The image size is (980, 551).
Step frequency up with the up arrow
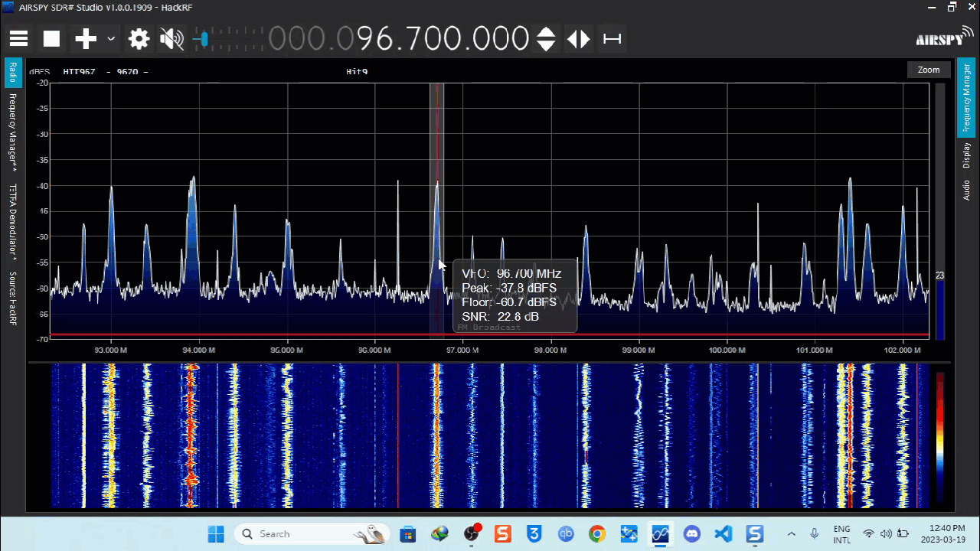tap(546, 32)
